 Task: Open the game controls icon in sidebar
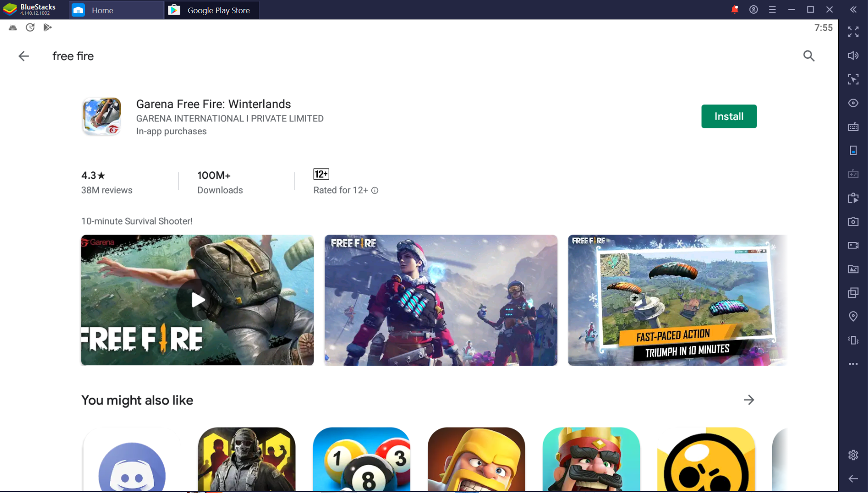click(853, 174)
